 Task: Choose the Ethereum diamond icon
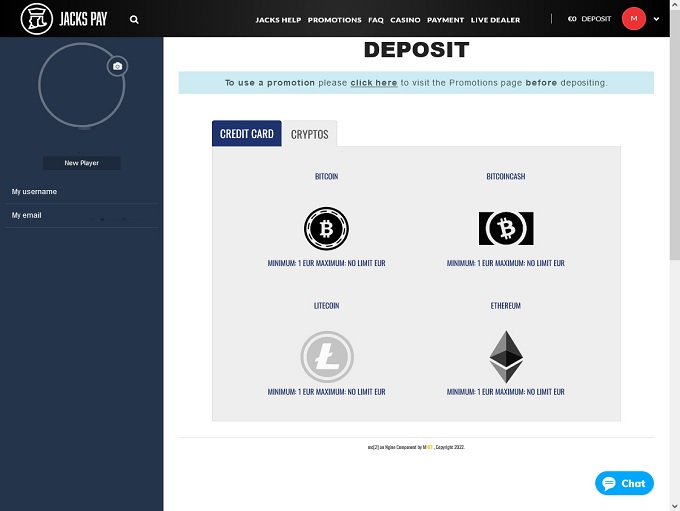(505, 357)
